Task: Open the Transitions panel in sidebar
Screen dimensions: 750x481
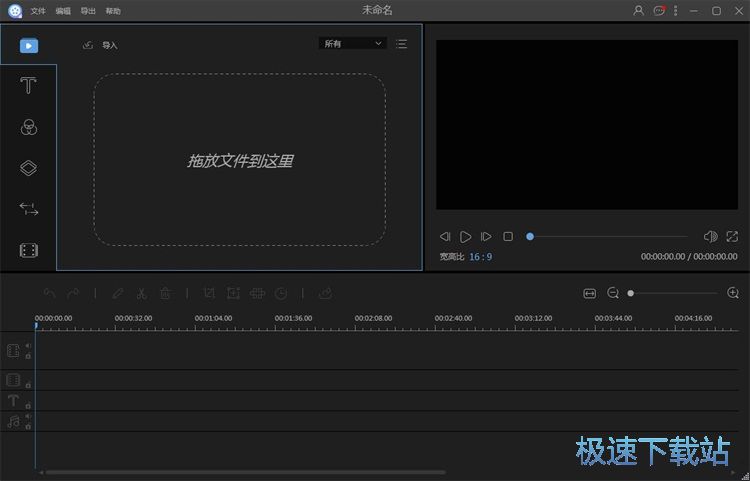Action: pyautogui.click(x=28, y=209)
